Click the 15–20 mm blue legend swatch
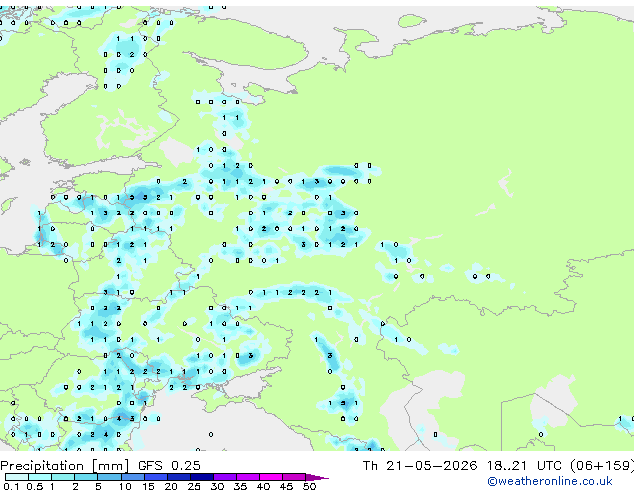Image resolution: width=634 pixels, height=490 pixels. [x=155, y=477]
